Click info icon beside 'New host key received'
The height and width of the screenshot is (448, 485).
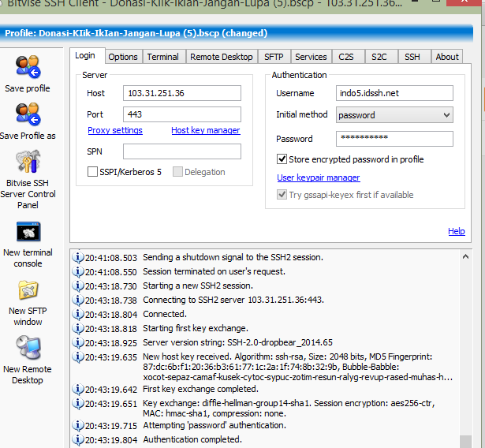tap(78, 357)
